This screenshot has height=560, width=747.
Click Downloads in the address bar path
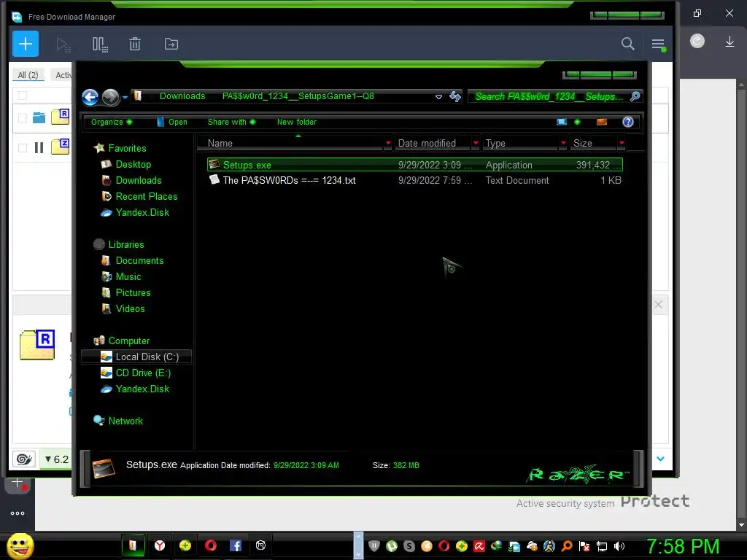click(x=182, y=96)
